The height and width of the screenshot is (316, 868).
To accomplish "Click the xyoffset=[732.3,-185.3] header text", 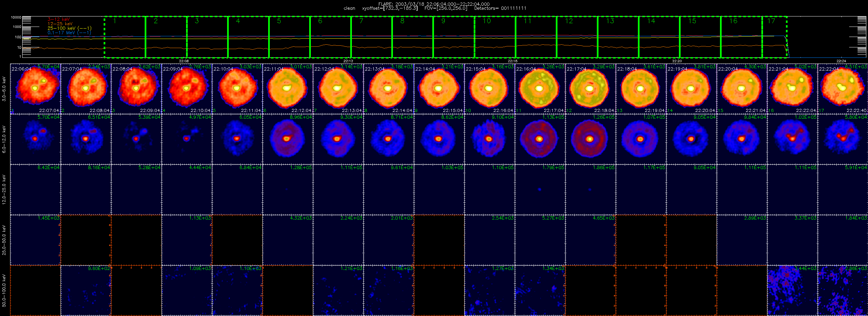I will click(390, 8).
